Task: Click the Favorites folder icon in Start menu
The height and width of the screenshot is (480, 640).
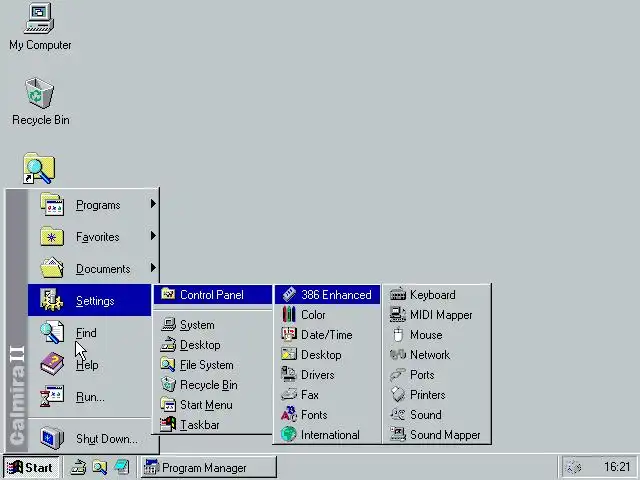Action: click(52, 236)
